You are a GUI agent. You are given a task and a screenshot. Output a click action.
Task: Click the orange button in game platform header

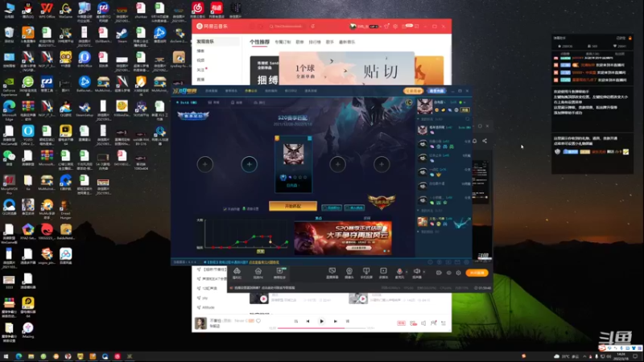413,91
